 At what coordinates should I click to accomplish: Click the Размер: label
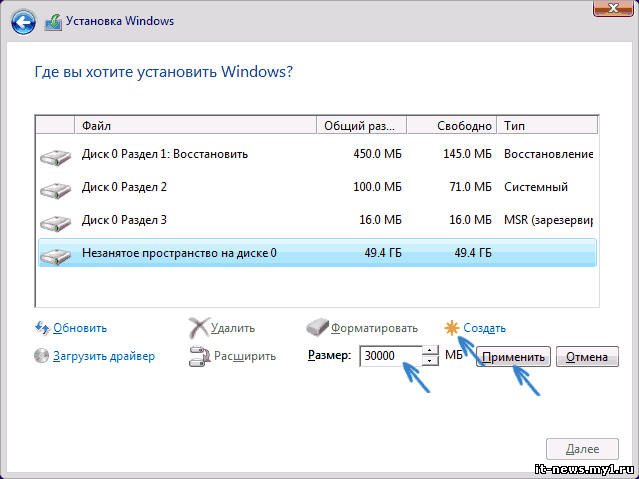pyautogui.click(x=329, y=355)
